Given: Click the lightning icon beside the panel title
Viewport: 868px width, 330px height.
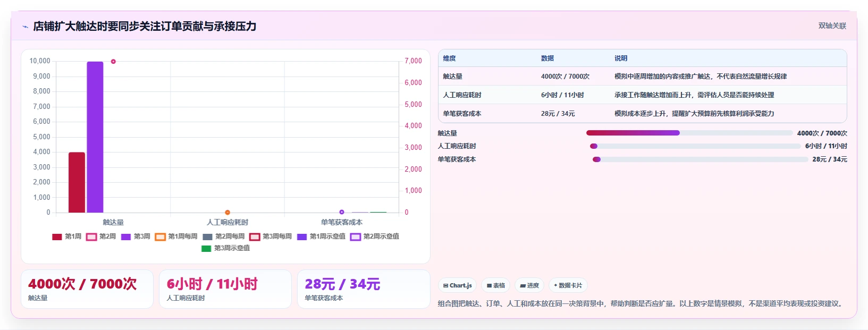Looking at the screenshot, I should coord(25,27).
